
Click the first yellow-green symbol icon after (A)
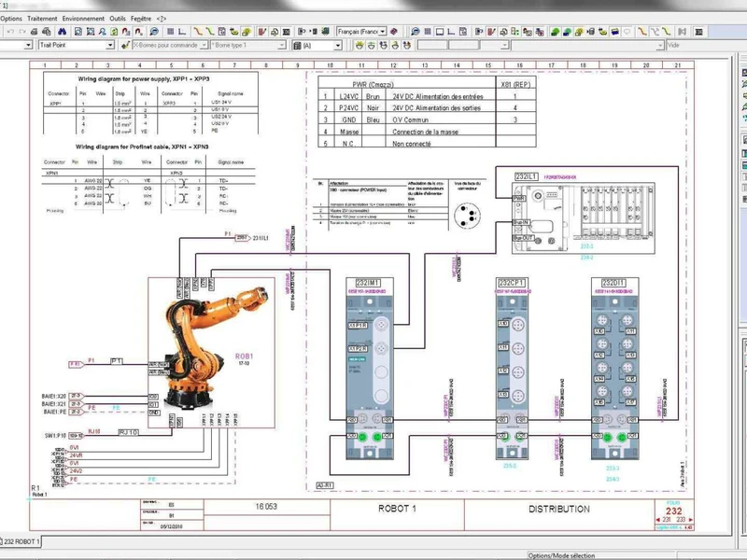359,45
